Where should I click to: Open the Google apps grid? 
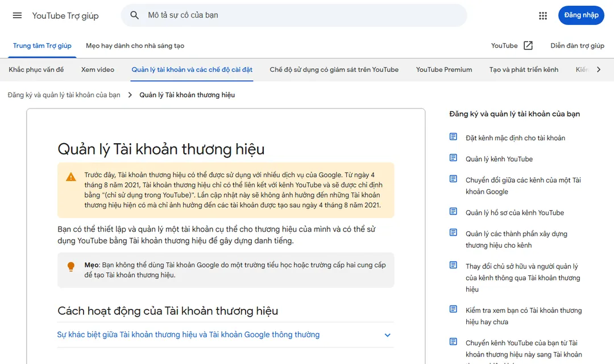pos(543,16)
